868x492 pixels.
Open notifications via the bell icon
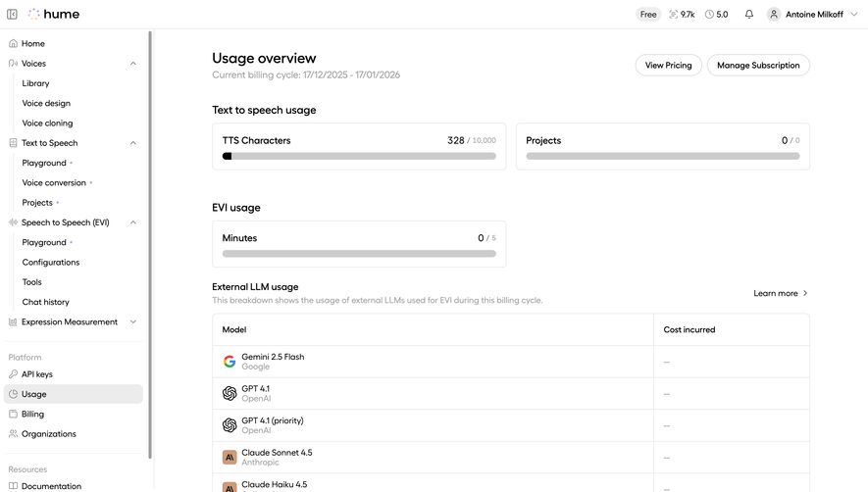tap(749, 15)
